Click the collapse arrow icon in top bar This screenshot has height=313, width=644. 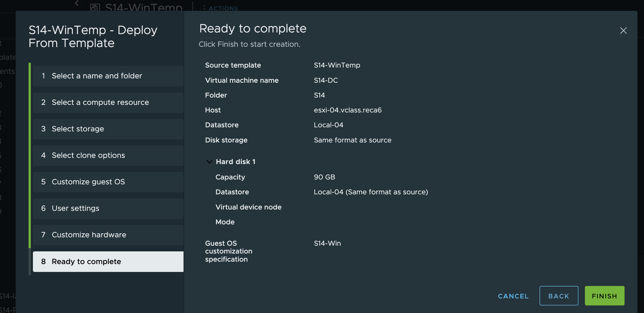77,3
